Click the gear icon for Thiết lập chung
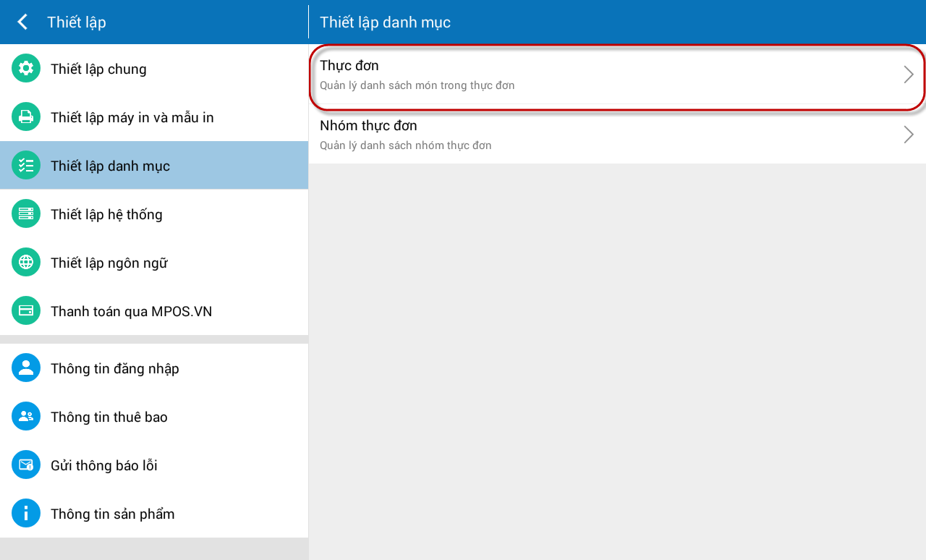 coord(26,69)
